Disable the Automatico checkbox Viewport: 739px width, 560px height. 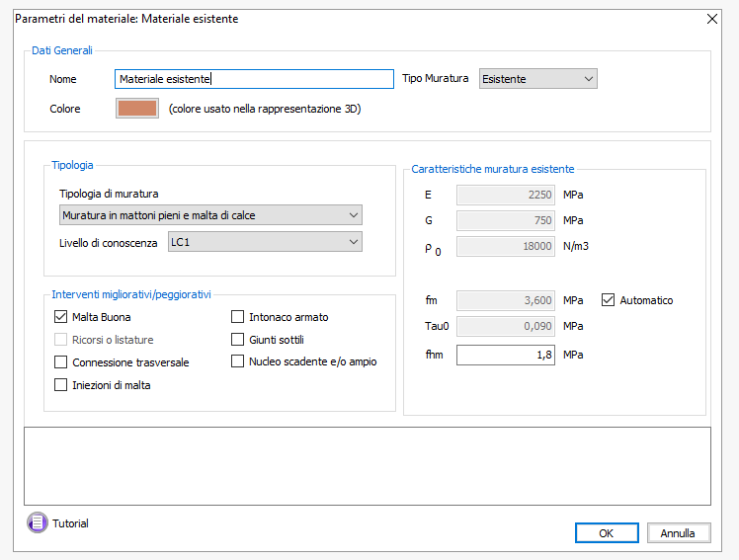pyautogui.click(x=609, y=300)
